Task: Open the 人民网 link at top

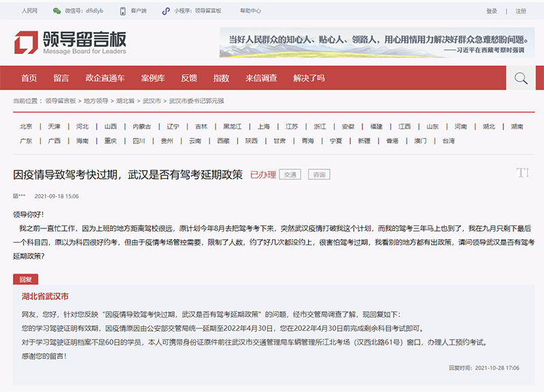Action: click(30, 12)
